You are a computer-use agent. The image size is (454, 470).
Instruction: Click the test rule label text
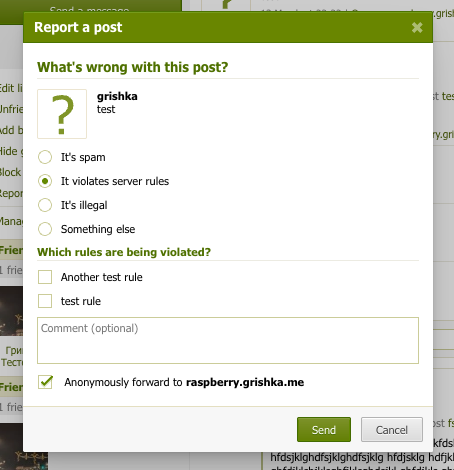(x=81, y=301)
